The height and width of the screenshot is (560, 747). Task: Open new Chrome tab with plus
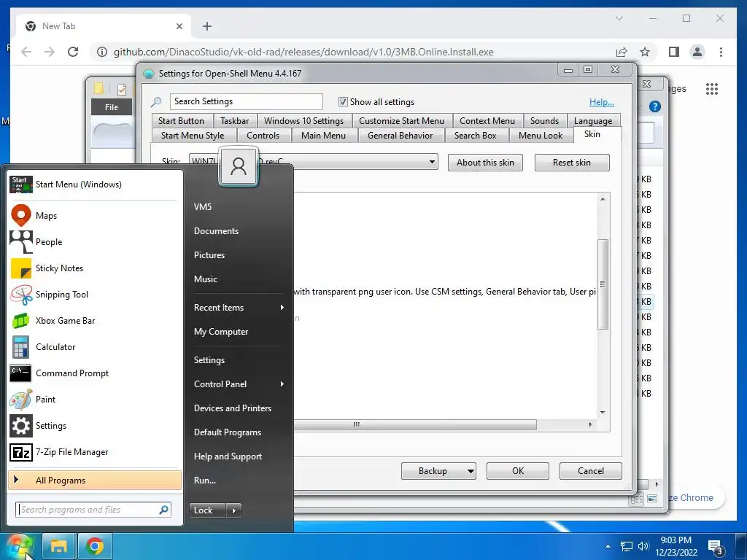coord(206,26)
